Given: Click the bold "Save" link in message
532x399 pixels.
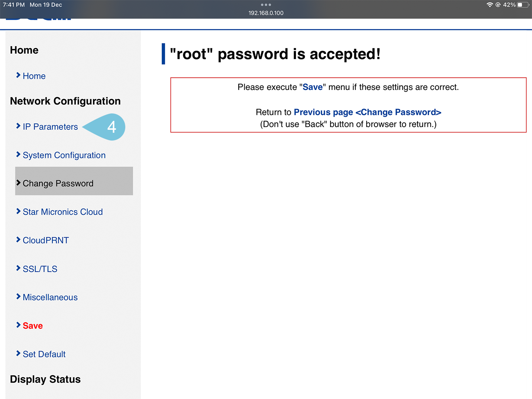Looking at the screenshot, I should (313, 87).
